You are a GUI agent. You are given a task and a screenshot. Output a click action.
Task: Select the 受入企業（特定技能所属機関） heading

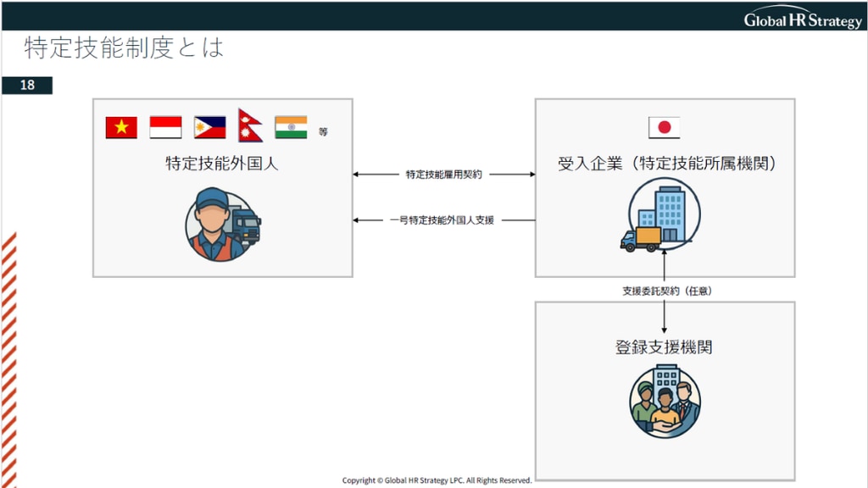pos(666,164)
